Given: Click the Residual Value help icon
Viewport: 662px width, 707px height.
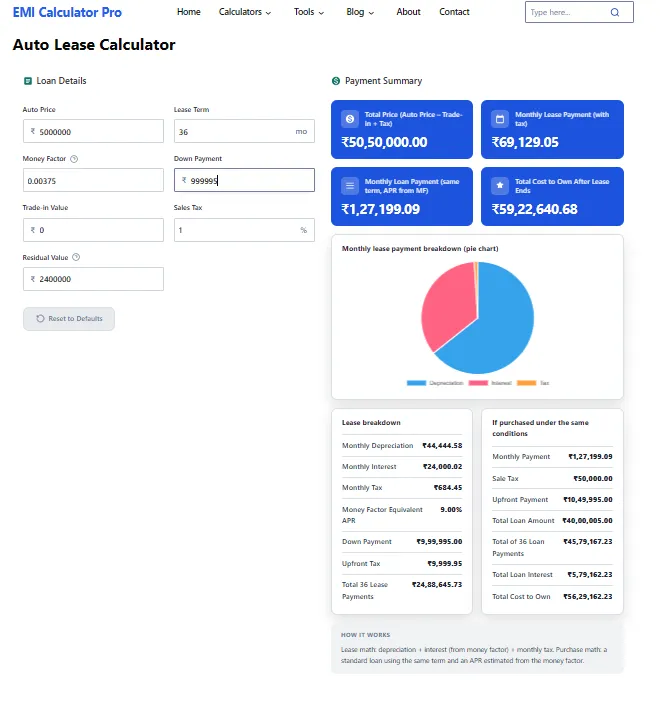Looking at the screenshot, I should coord(76,257).
